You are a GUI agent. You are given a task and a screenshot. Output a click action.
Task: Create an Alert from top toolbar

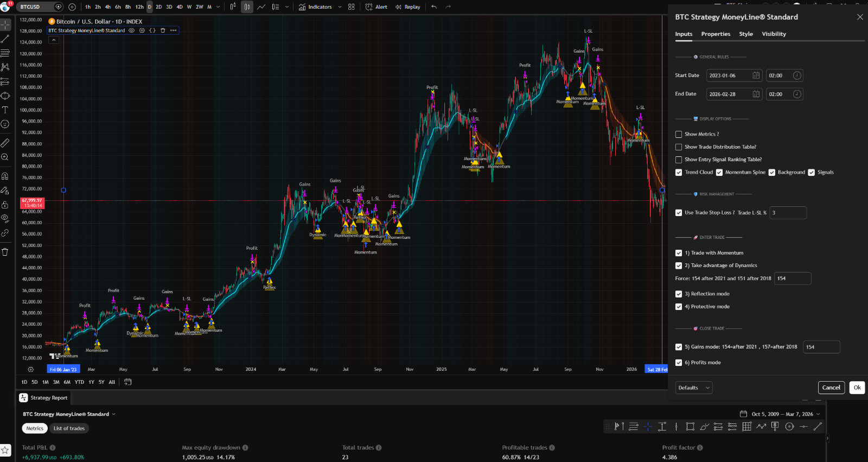tap(376, 7)
